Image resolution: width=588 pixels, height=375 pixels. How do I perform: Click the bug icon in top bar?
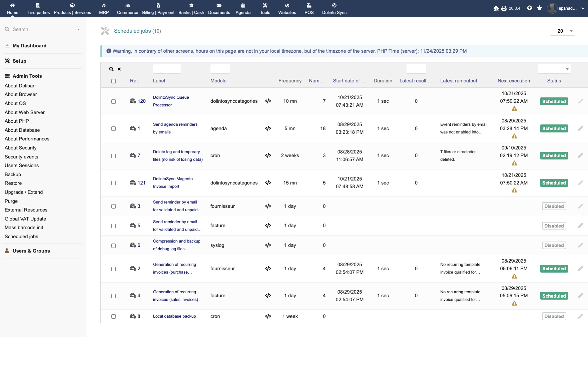(496, 8)
